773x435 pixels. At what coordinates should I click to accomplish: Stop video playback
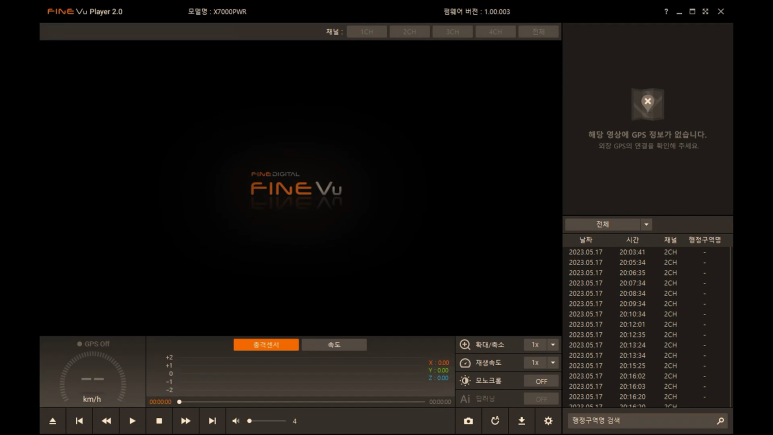159,421
